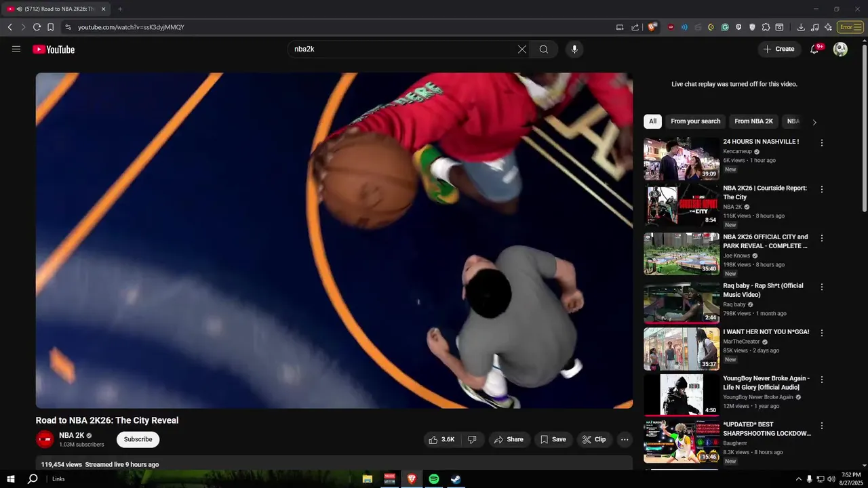Open Windows Start menu
This screenshot has height=488, width=868.
[11, 479]
